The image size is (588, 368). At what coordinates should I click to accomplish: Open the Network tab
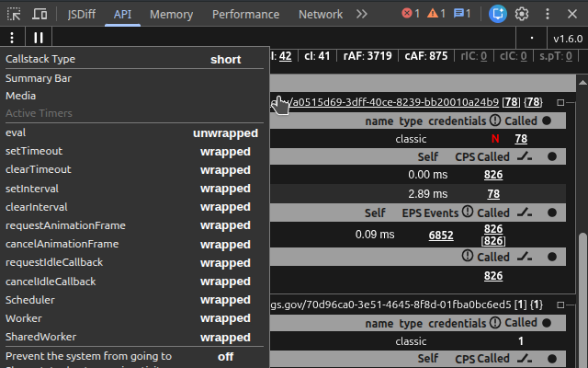[321, 15]
